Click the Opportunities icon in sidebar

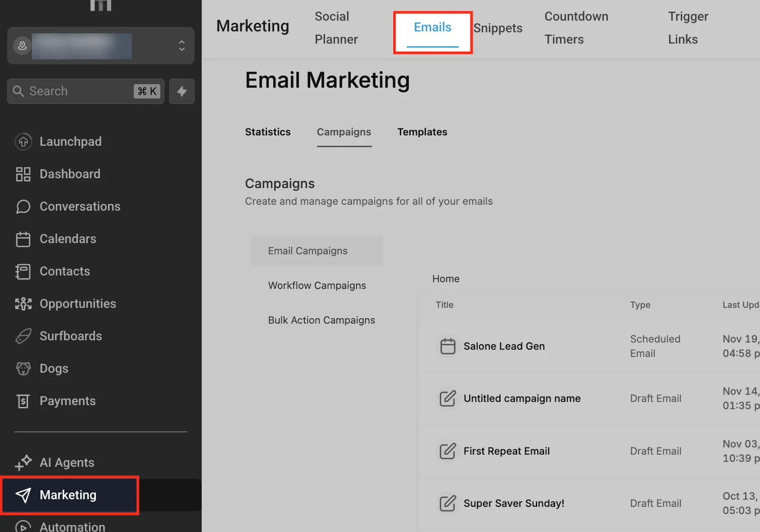point(23,304)
